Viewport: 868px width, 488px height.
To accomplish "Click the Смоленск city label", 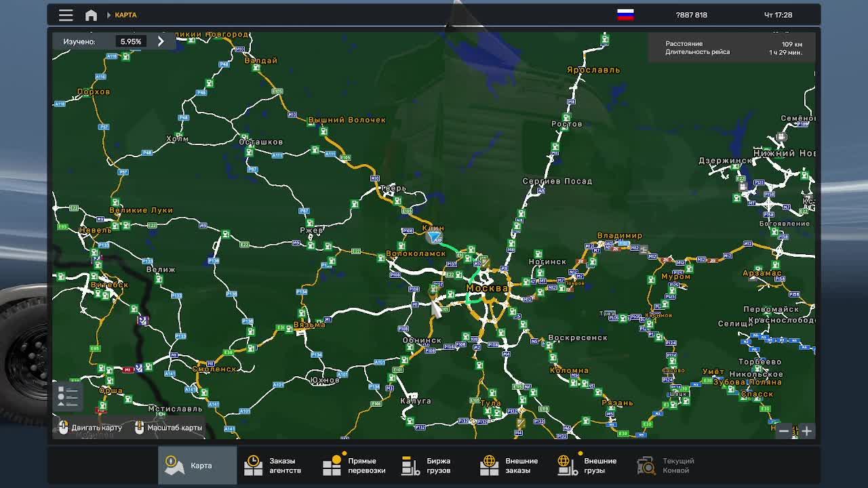I will (x=214, y=369).
